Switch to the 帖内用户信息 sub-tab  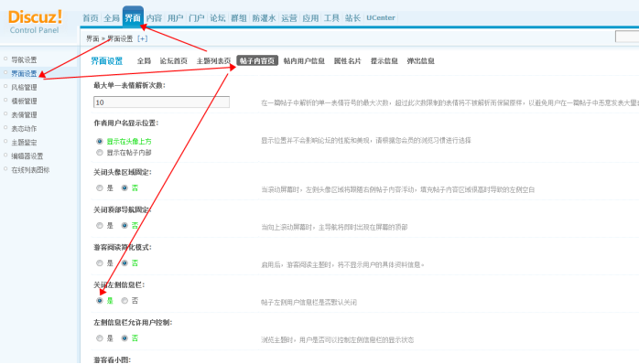tap(304, 61)
